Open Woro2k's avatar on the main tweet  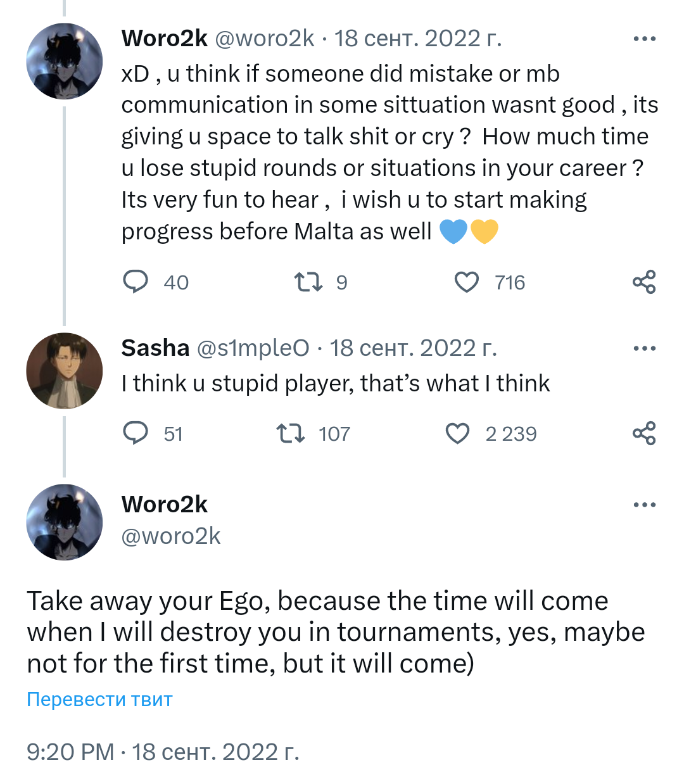[64, 522]
